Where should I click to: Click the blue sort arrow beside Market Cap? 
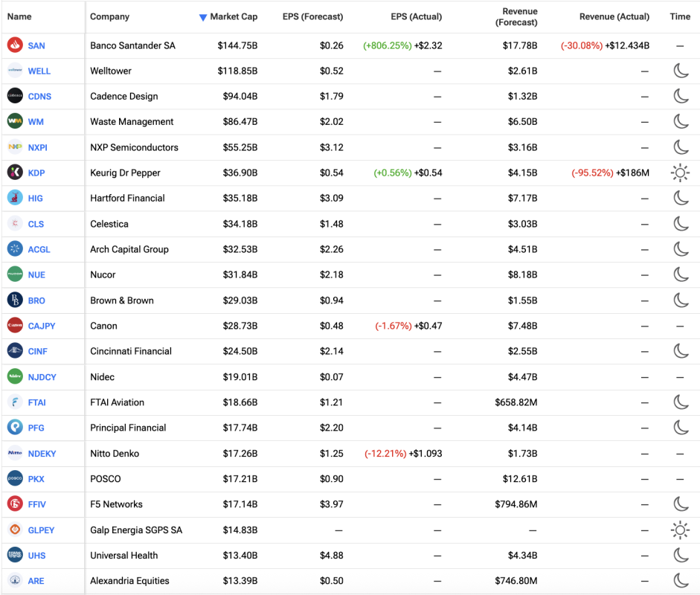(203, 17)
